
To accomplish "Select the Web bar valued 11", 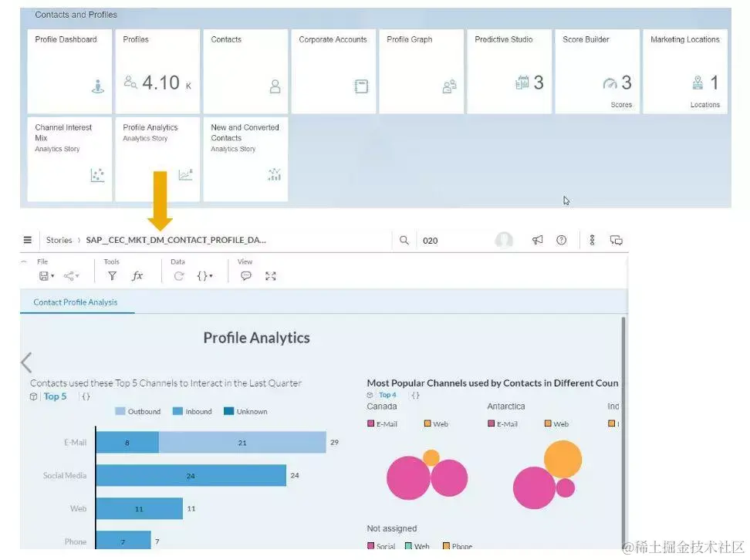I will (x=139, y=508).
